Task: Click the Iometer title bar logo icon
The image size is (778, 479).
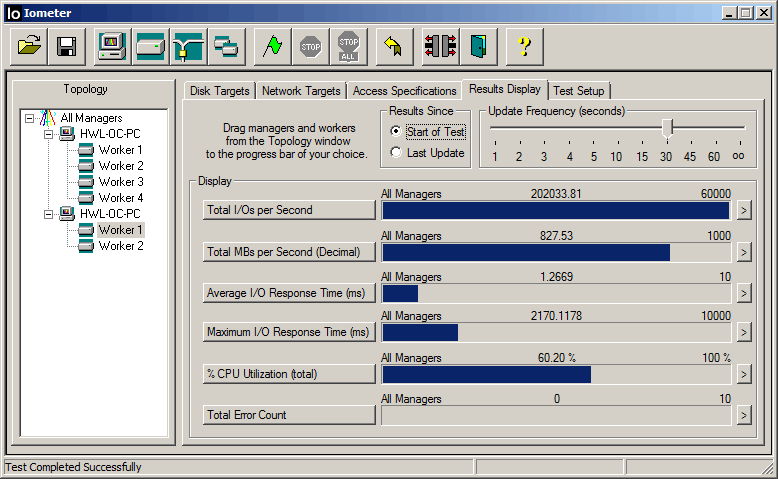Action: (13, 13)
